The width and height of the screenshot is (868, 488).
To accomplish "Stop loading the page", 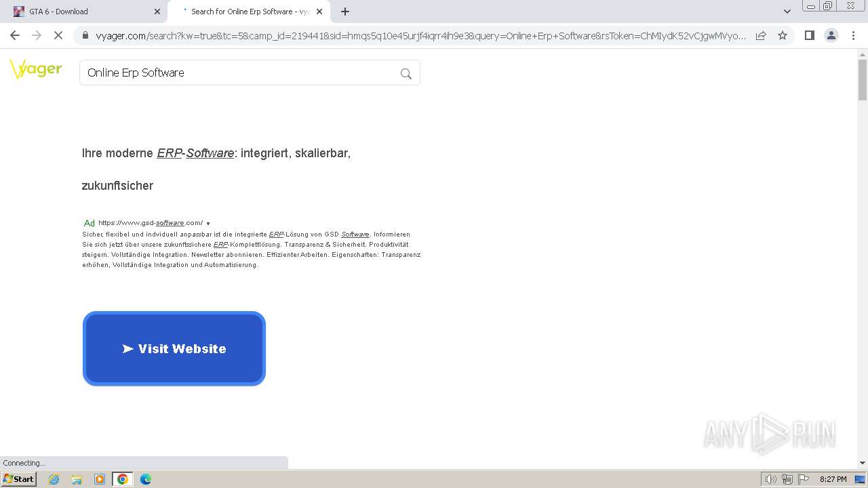I will [x=58, y=35].
